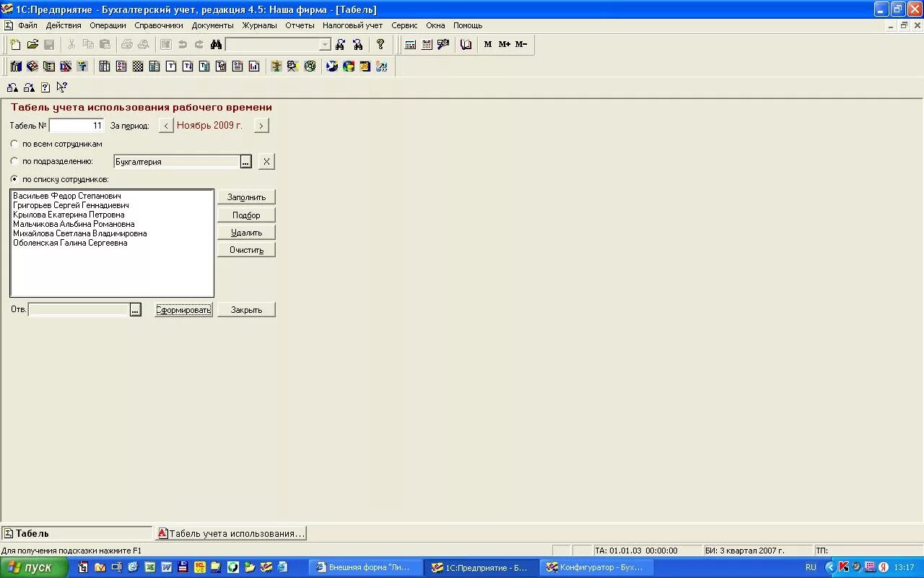Viewport: 924px width, 578px height.
Task: Open the 'Отв.' field ellipsis selector
Action: coord(135,309)
